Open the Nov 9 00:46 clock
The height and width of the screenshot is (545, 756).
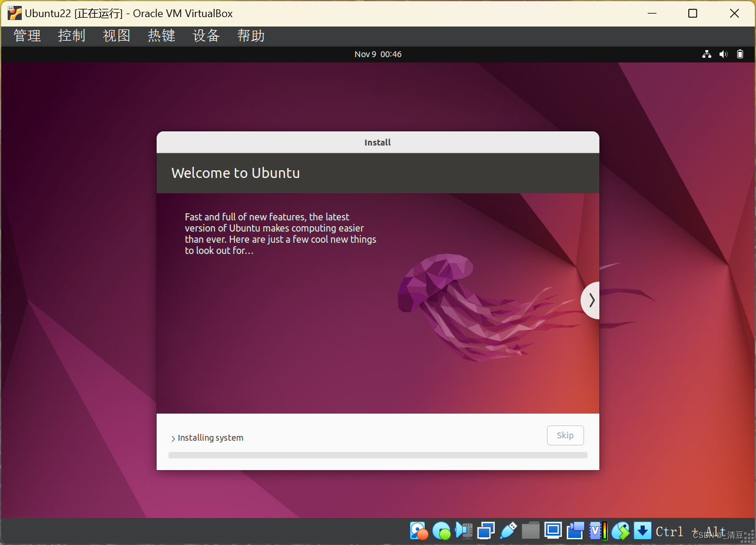click(x=378, y=54)
